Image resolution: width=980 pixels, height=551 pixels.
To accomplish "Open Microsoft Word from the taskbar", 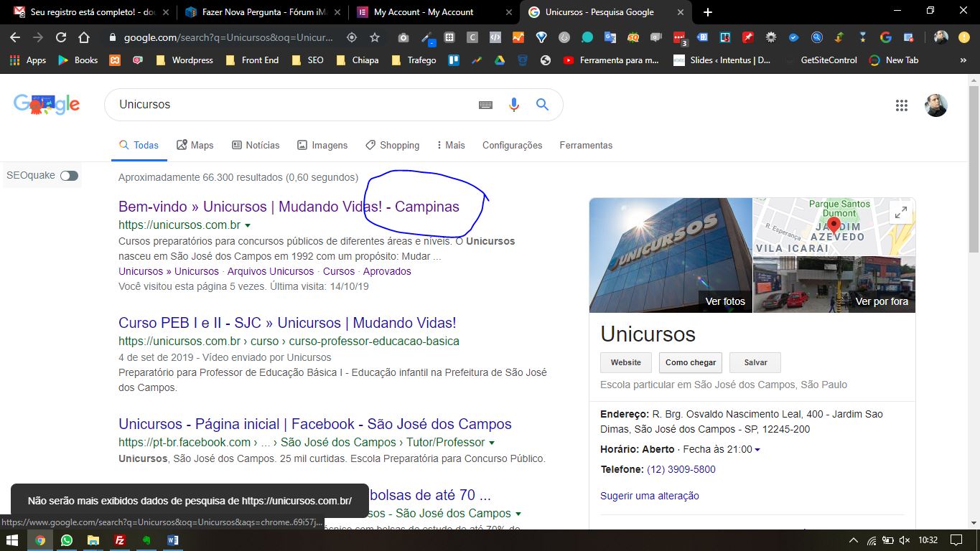I will pos(173,540).
